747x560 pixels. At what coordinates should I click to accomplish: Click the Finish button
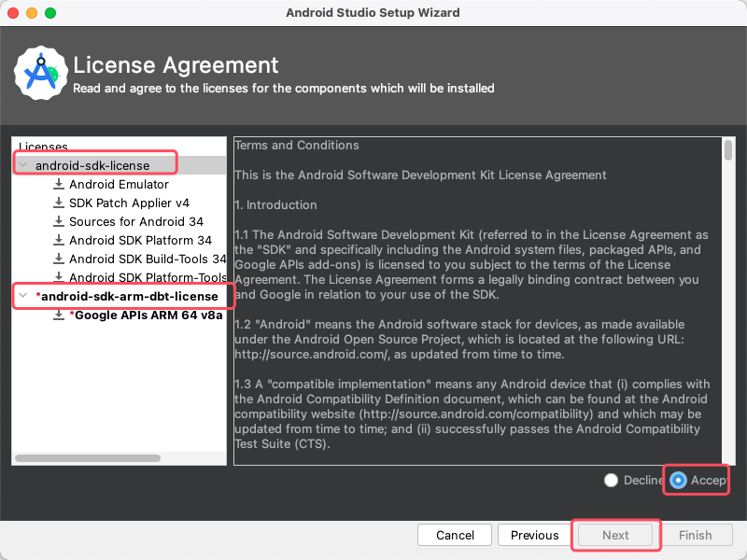click(695, 535)
